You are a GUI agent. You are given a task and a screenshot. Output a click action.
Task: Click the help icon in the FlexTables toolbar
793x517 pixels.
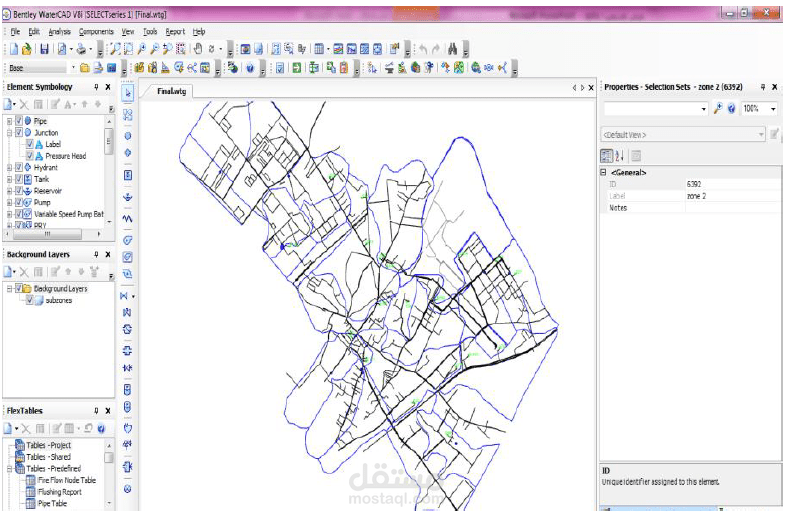point(101,429)
